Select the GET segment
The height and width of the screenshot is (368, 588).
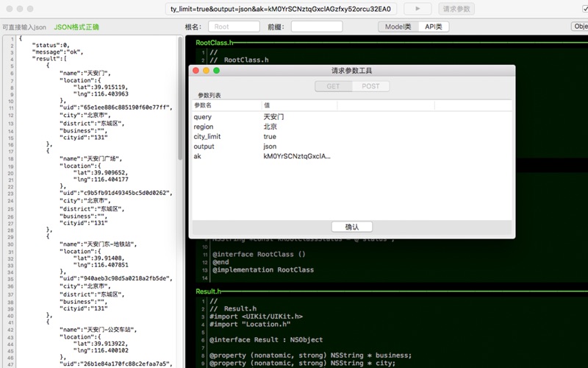point(334,86)
